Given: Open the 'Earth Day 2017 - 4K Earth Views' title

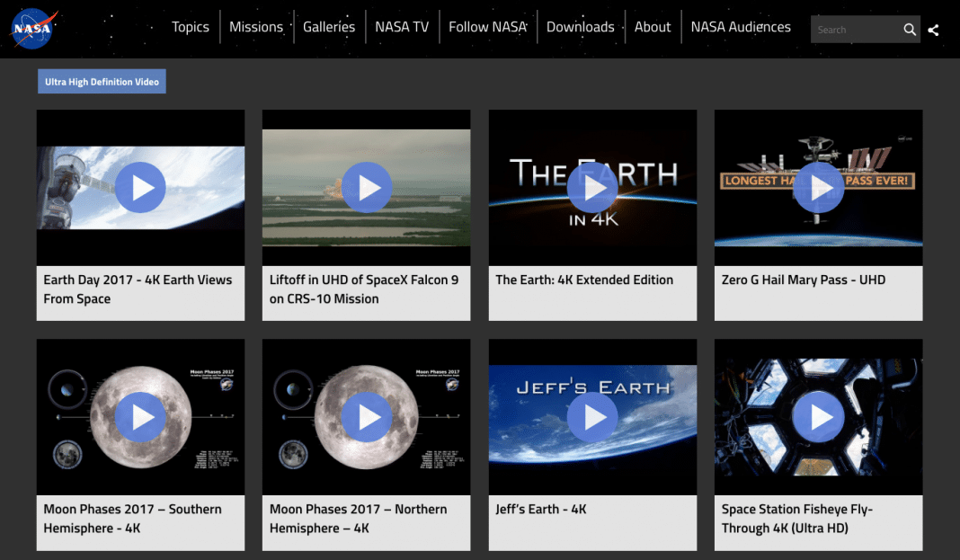Looking at the screenshot, I should point(138,289).
